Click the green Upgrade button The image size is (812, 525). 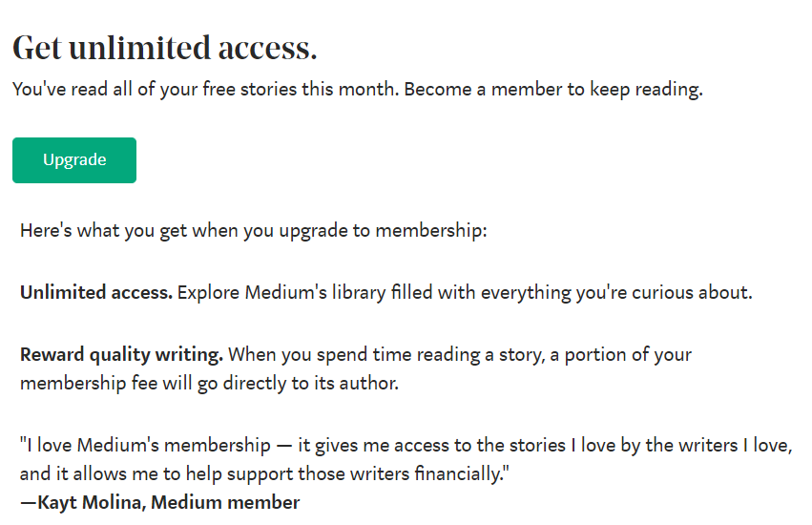coord(74,160)
